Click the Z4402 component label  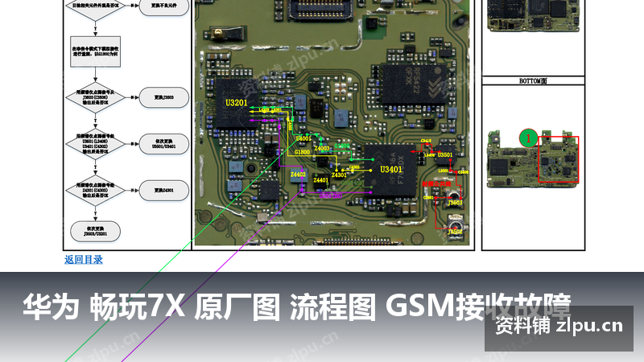[x=298, y=175]
